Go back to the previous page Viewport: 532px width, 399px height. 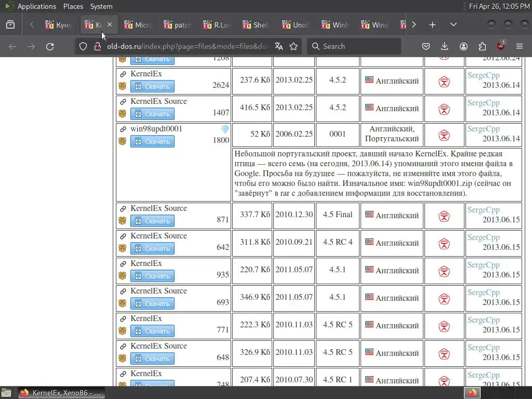(12, 46)
